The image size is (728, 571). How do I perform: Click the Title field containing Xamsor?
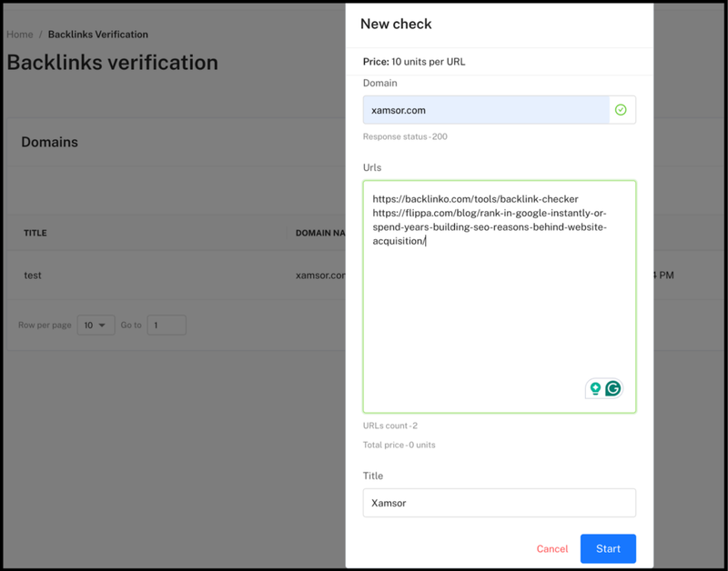pos(499,502)
